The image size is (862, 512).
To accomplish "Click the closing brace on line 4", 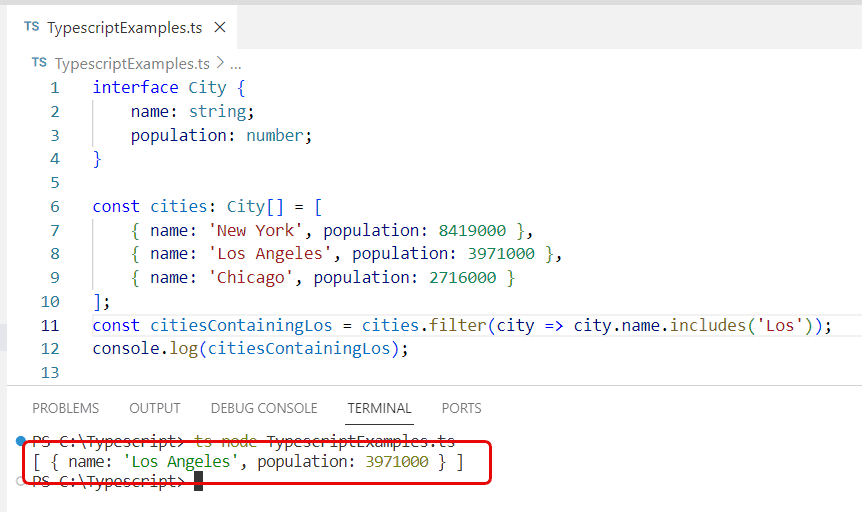I will (x=97, y=159).
